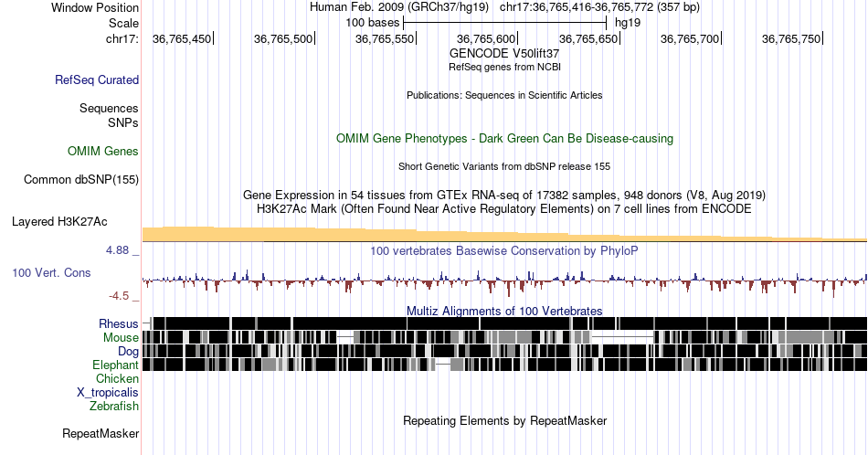The width and height of the screenshot is (868, 455).
Task: Click the Mouse alignment bar
Action: [x=504, y=337]
